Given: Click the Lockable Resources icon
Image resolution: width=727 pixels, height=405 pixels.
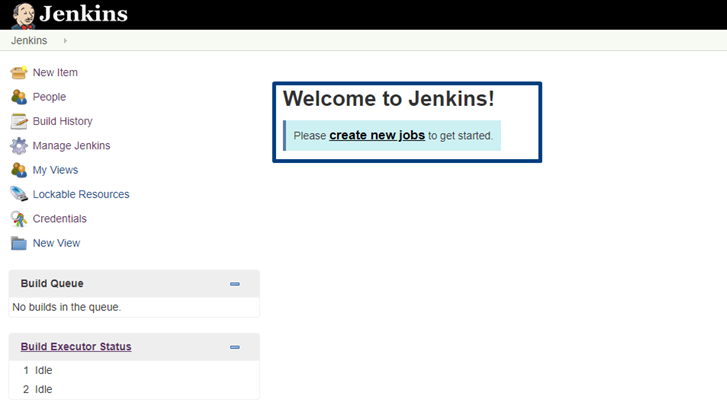Looking at the screenshot, I should point(19,194).
